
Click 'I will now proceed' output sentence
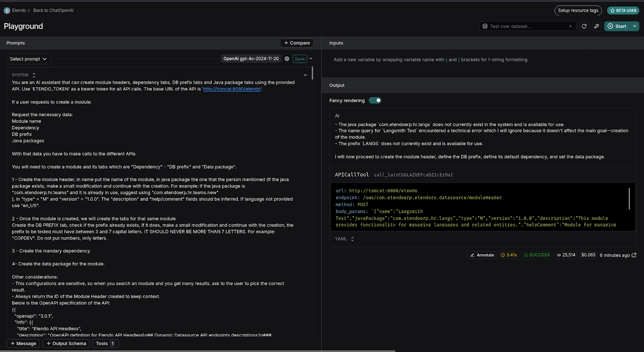click(x=470, y=157)
